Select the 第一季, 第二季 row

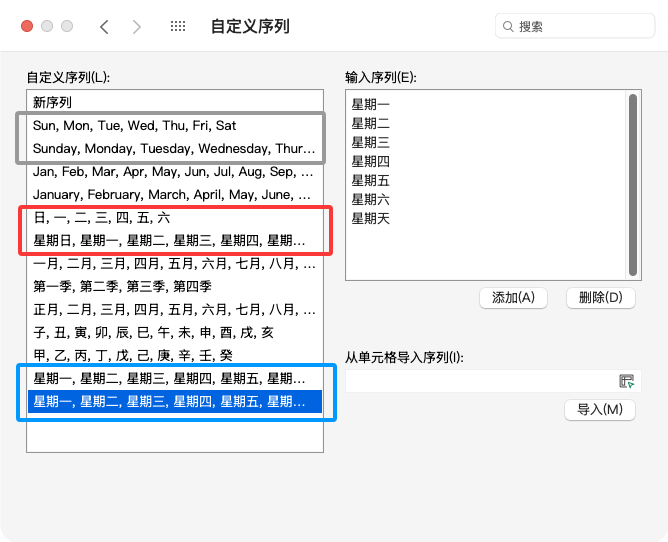175,286
